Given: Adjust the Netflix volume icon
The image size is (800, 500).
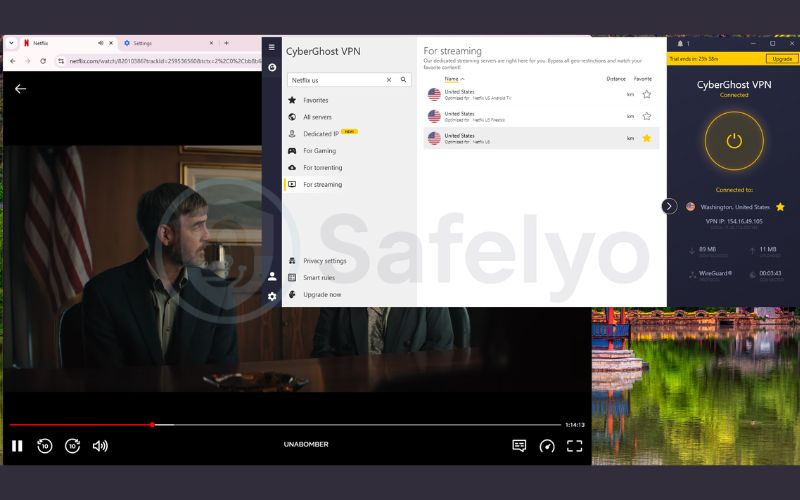Looking at the screenshot, I should click(100, 446).
